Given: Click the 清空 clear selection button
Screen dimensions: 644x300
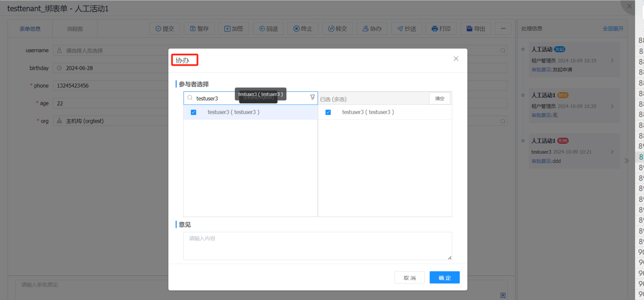Looking at the screenshot, I should tap(439, 99).
